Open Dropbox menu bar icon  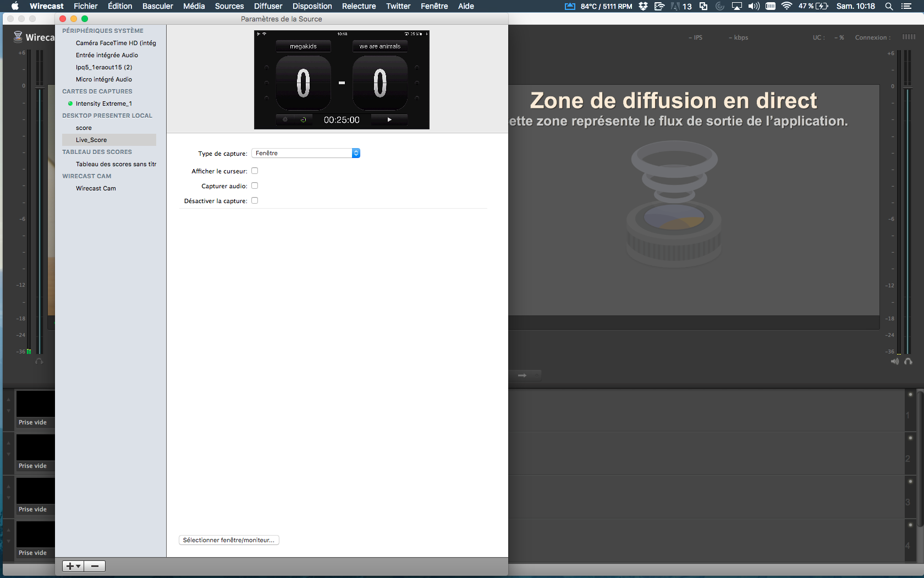coord(643,6)
